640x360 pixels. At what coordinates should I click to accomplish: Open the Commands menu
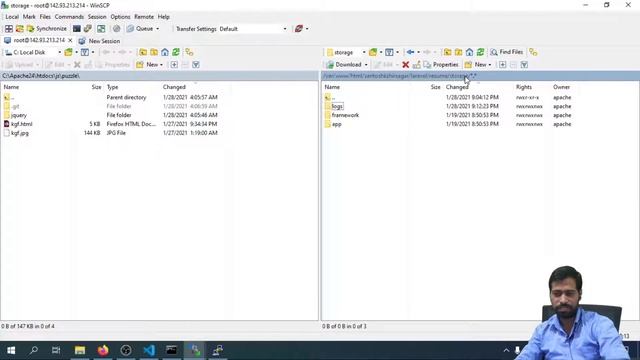tap(69, 17)
